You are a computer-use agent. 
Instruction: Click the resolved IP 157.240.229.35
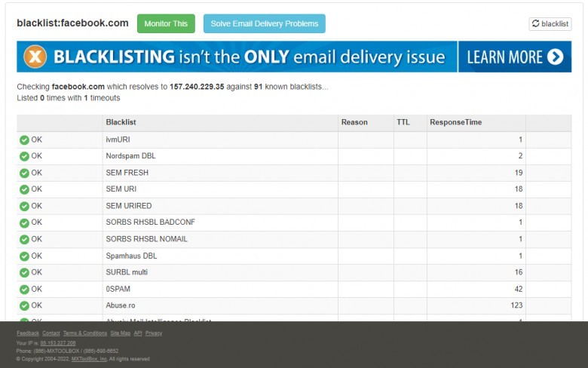pos(197,87)
